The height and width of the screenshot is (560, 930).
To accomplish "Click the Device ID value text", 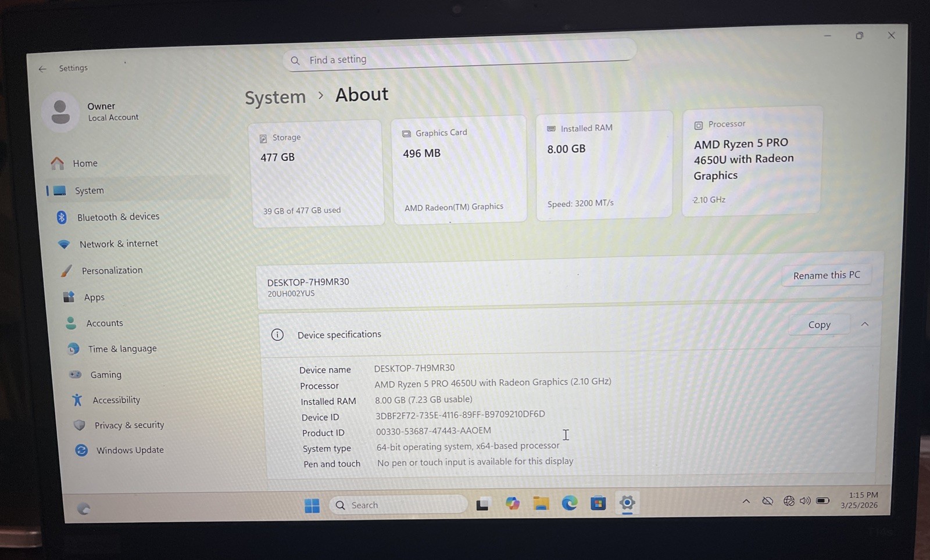I will click(x=460, y=415).
